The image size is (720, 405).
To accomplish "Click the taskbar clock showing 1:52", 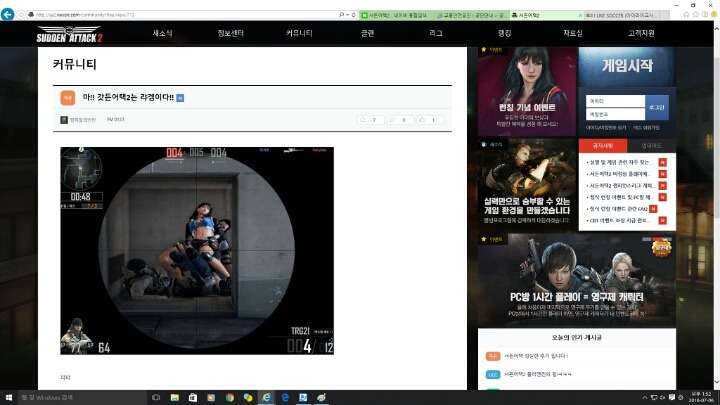I will 701,397.
